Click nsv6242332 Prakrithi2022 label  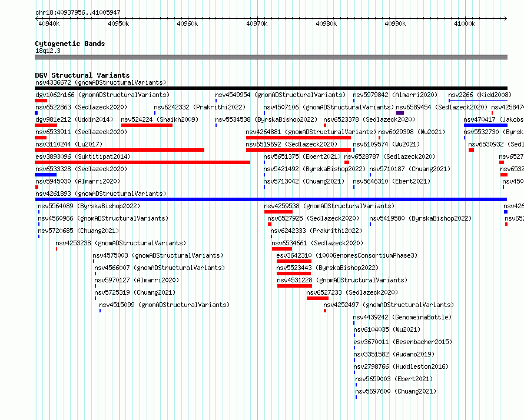200,107
